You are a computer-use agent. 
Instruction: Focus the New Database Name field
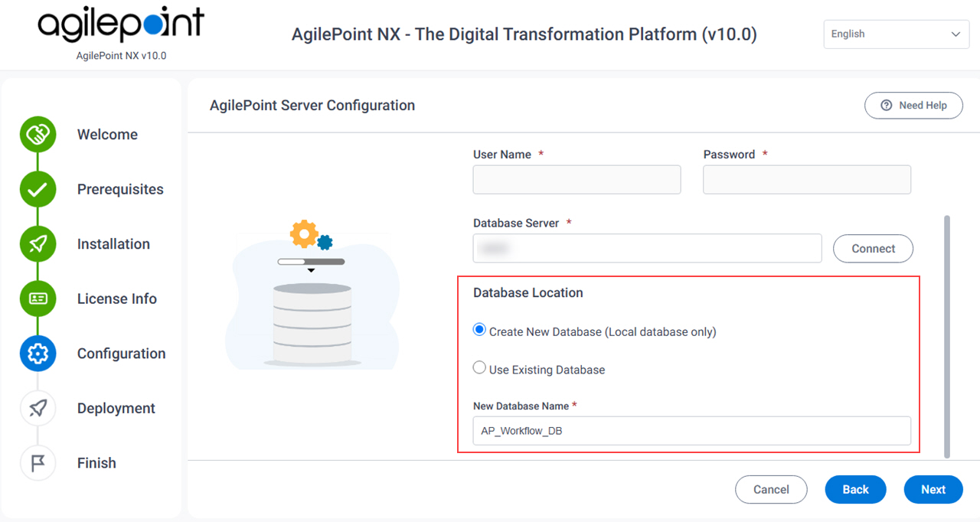click(x=692, y=431)
